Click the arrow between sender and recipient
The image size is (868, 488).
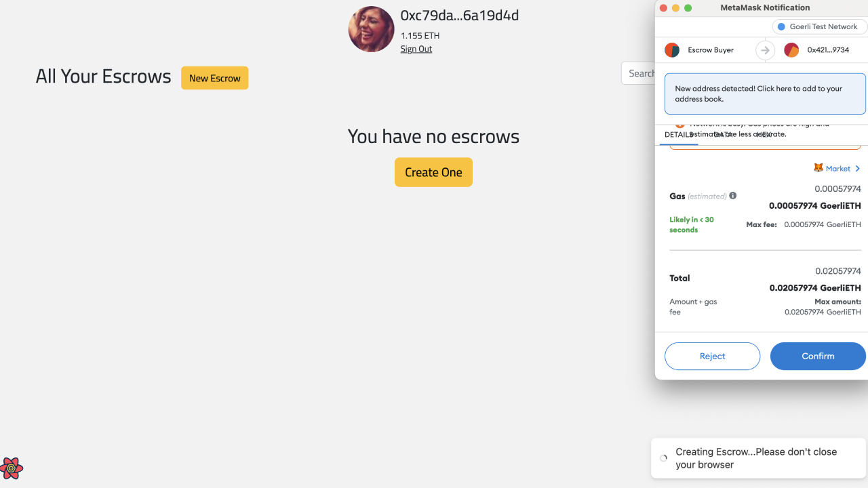pos(765,49)
